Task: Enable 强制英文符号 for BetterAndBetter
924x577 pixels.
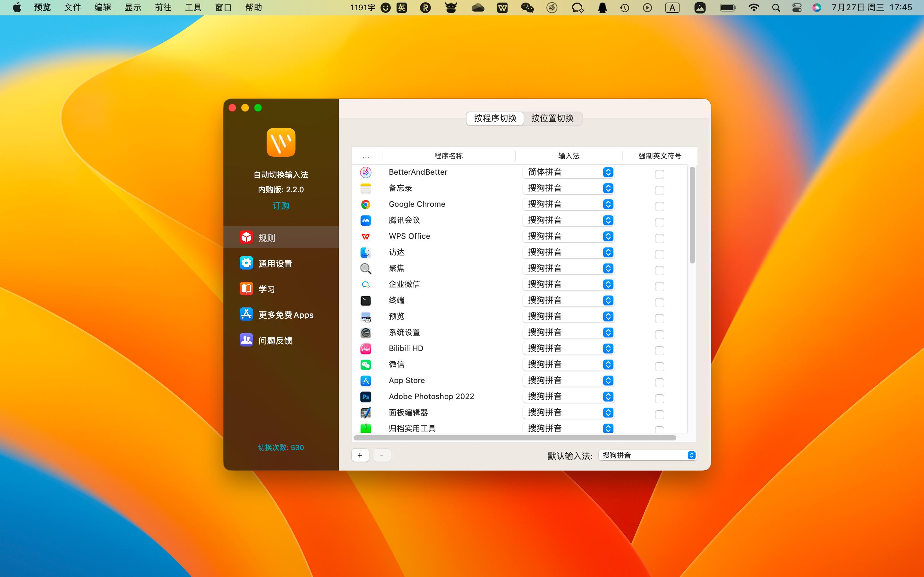Action: click(659, 174)
